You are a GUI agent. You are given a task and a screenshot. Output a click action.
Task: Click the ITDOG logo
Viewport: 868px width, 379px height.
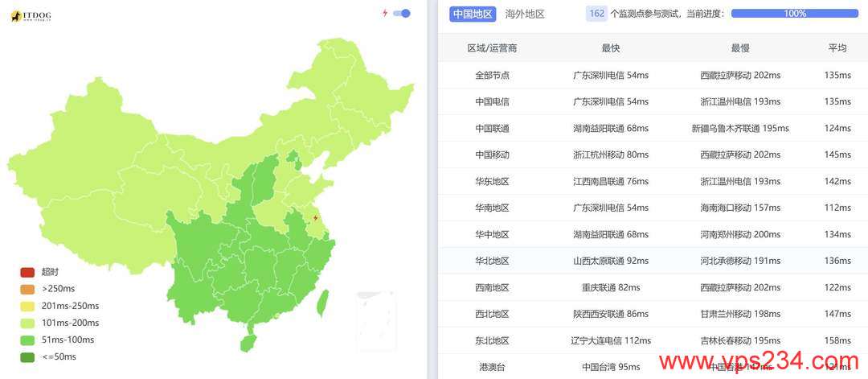31,16
